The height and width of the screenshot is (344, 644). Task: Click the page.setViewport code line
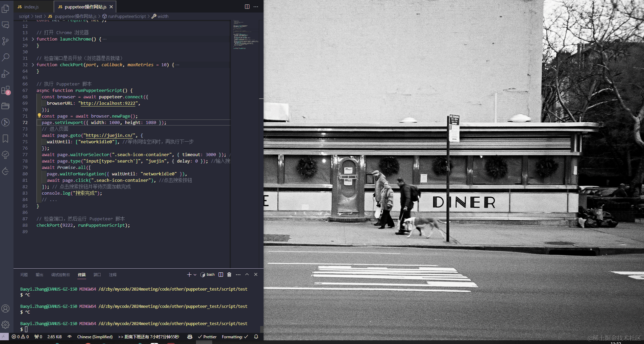tap(104, 123)
